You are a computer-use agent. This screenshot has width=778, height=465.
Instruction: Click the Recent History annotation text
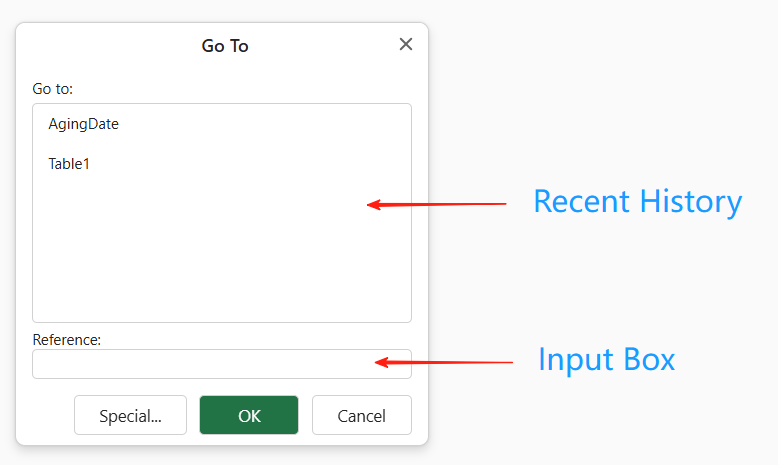pos(638,202)
